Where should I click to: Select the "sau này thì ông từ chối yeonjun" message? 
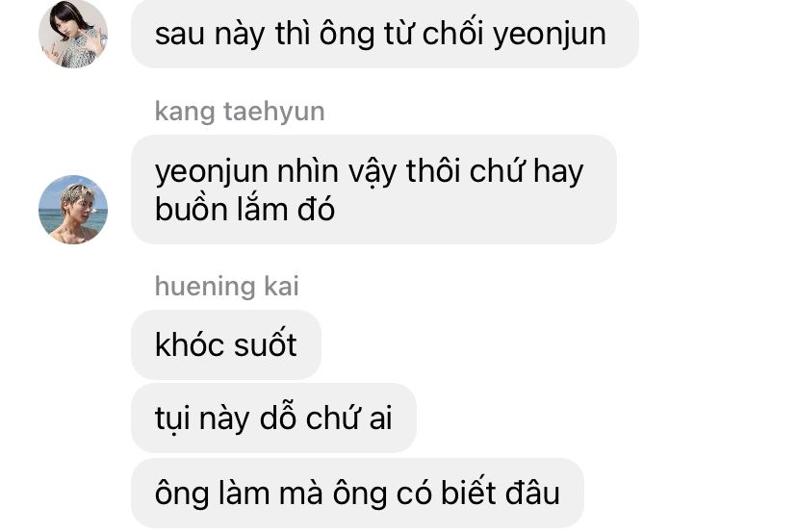(385, 34)
